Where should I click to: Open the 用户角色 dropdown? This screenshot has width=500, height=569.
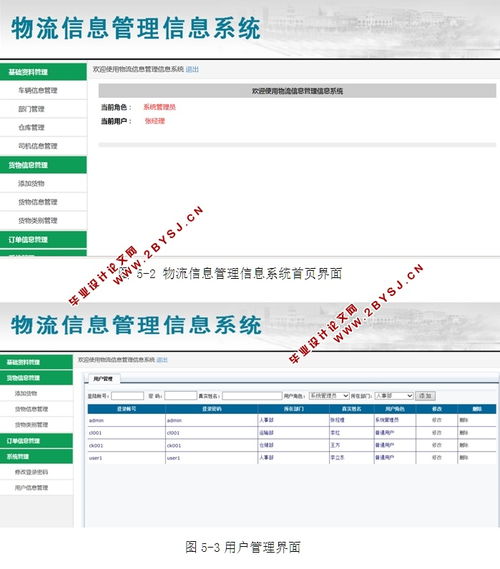click(329, 396)
